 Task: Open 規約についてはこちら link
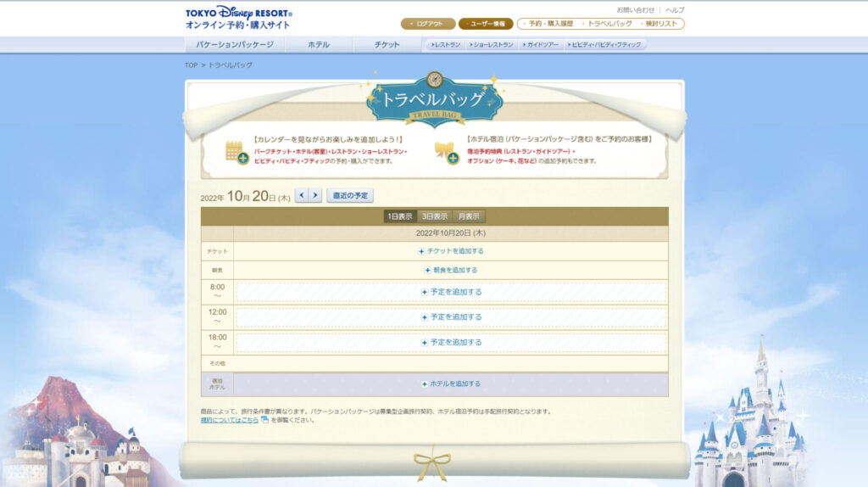[x=229, y=420]
